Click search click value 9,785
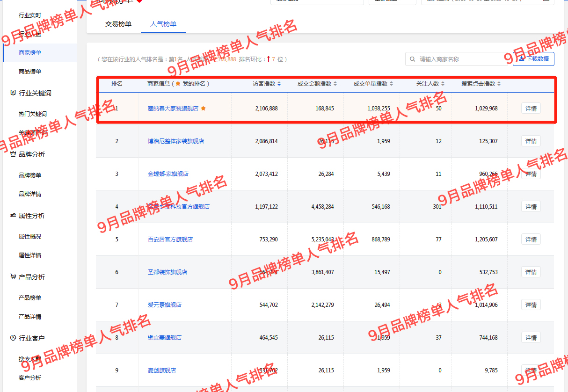 click(x=491, y=370)
